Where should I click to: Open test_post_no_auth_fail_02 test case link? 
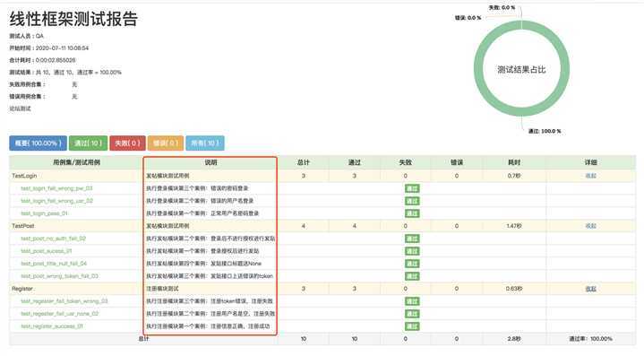tap(54, 239)
